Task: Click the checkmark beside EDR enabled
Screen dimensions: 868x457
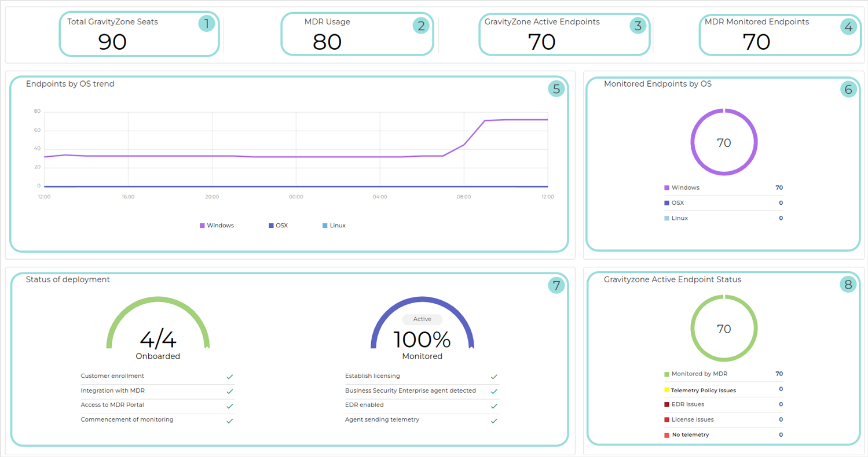Action: click(494, 406)
